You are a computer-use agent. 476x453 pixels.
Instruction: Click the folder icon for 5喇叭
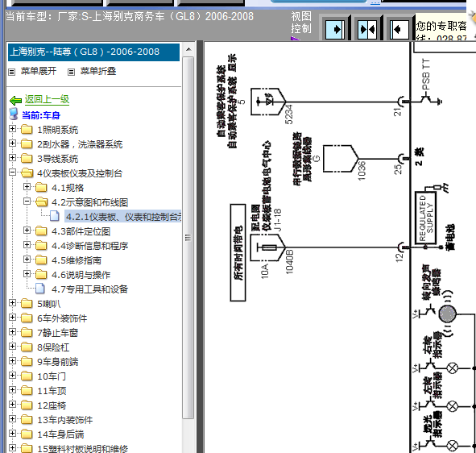pos(27,304)
